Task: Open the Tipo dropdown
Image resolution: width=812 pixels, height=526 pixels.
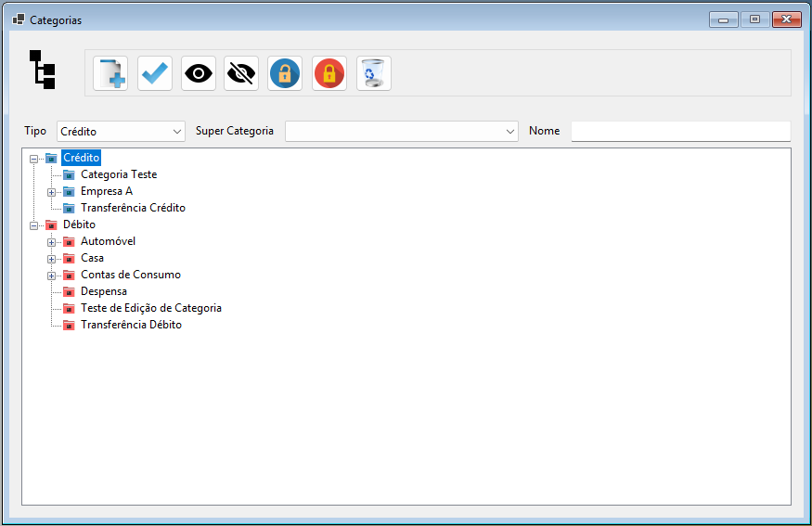Action: [x=121, y=132]
